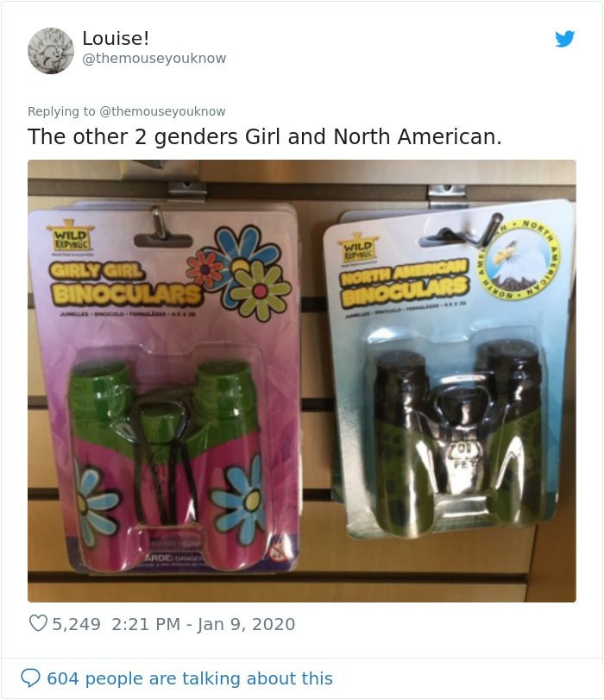Open the display name Louise!
This screenshot has height=700, width=604.
point(116,38)
